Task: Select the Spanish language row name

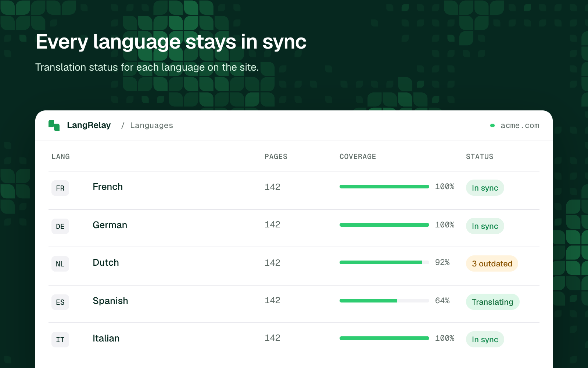Action: tap(110, 301)
